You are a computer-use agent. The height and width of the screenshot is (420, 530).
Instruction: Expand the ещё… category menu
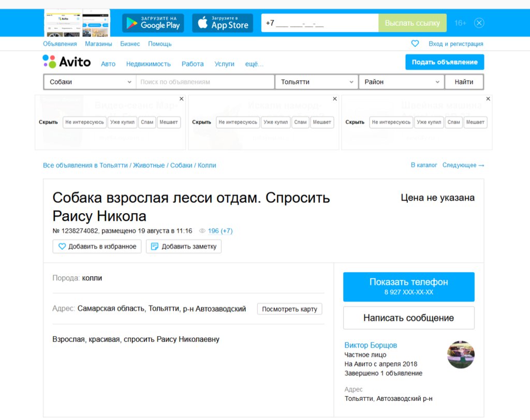(x=254, y=64)
